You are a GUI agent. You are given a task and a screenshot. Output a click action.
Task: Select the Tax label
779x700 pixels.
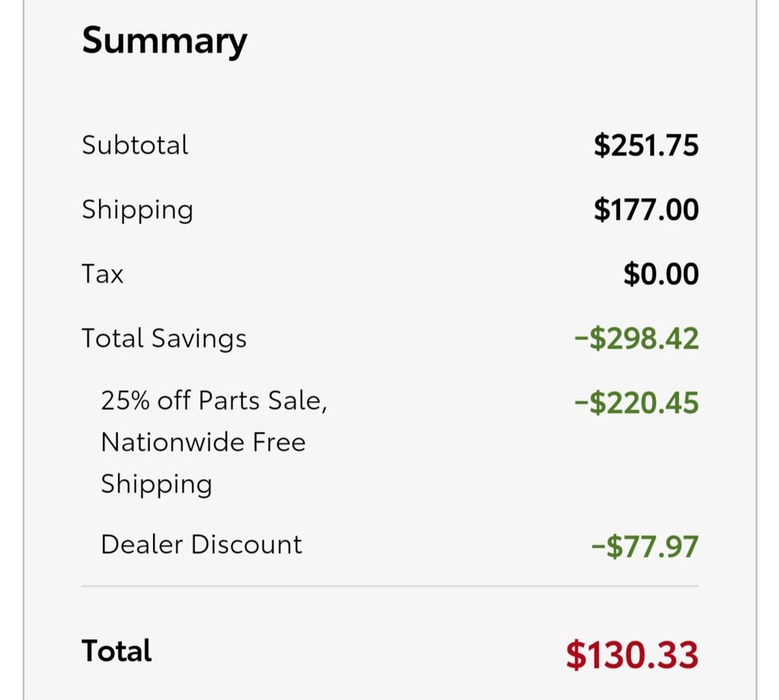click(x=102, y=273)
